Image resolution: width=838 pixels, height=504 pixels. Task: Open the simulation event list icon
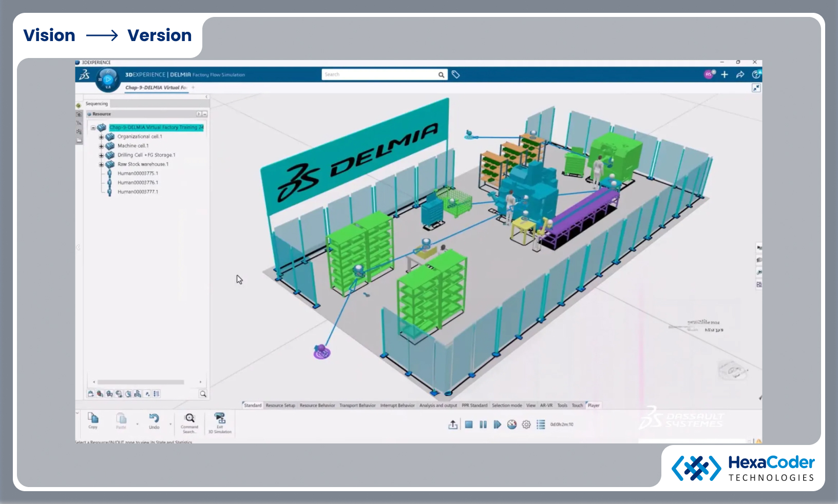point(541,424)
